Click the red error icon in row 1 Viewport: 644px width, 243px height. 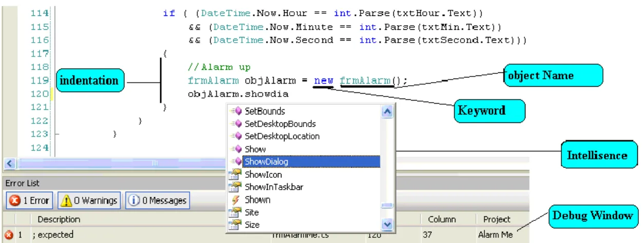pyautogui.click(x=8, y=235)
